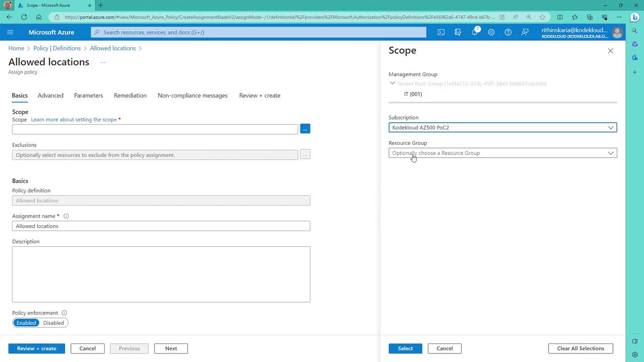This screenshot has height=362, width=644.
Task: Click the browser zoom magnifier icon
Action: click(x=529, y=17)
